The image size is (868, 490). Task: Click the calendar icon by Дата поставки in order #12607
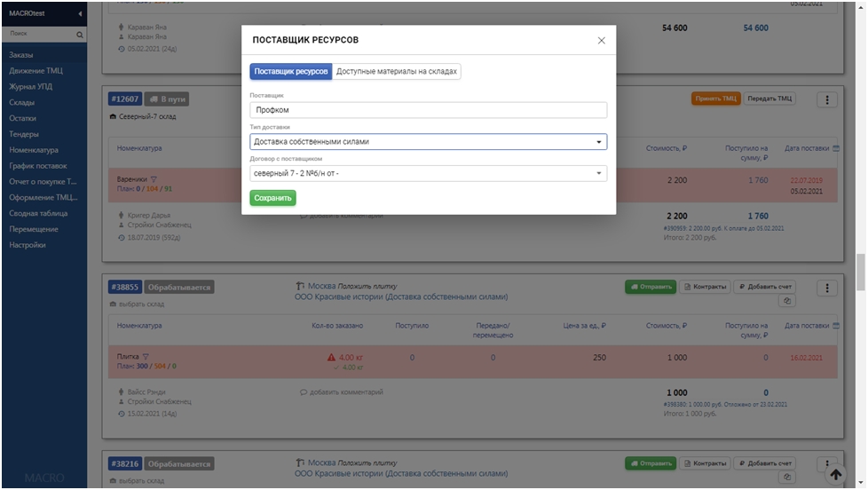[835, 148]
